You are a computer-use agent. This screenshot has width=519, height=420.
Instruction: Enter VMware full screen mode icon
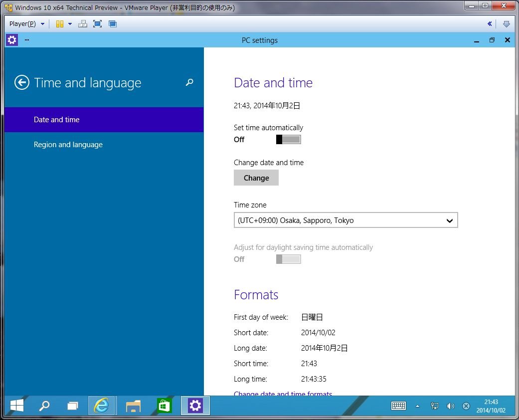point(97,24)
